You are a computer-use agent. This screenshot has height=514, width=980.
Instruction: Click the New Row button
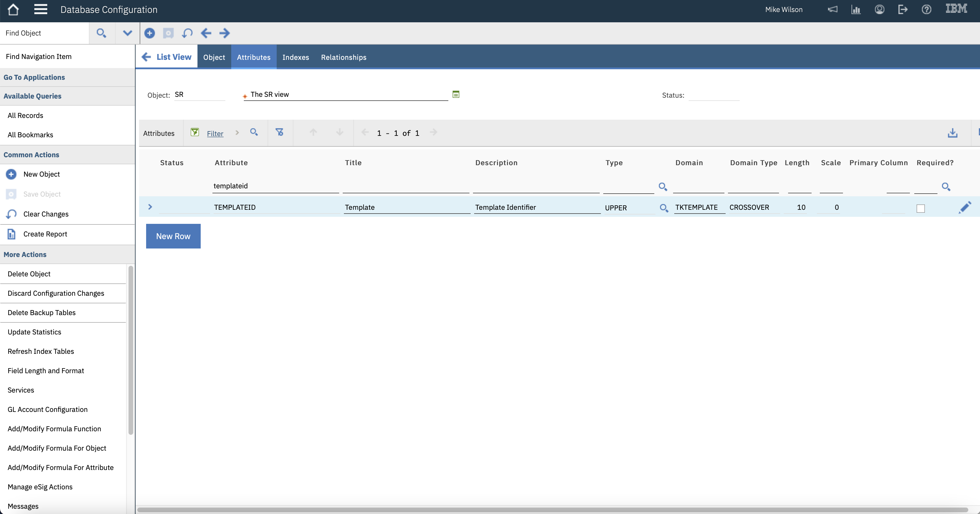[173, 236]
